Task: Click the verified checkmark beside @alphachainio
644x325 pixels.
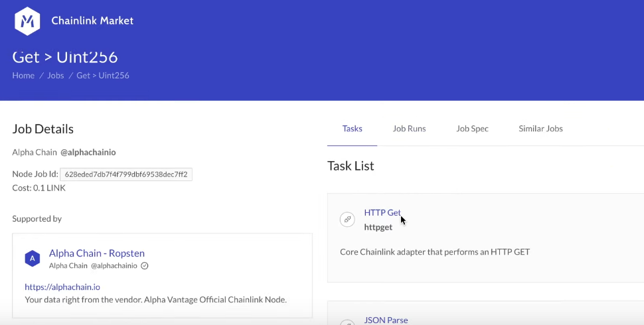Action: coord(144,266)
